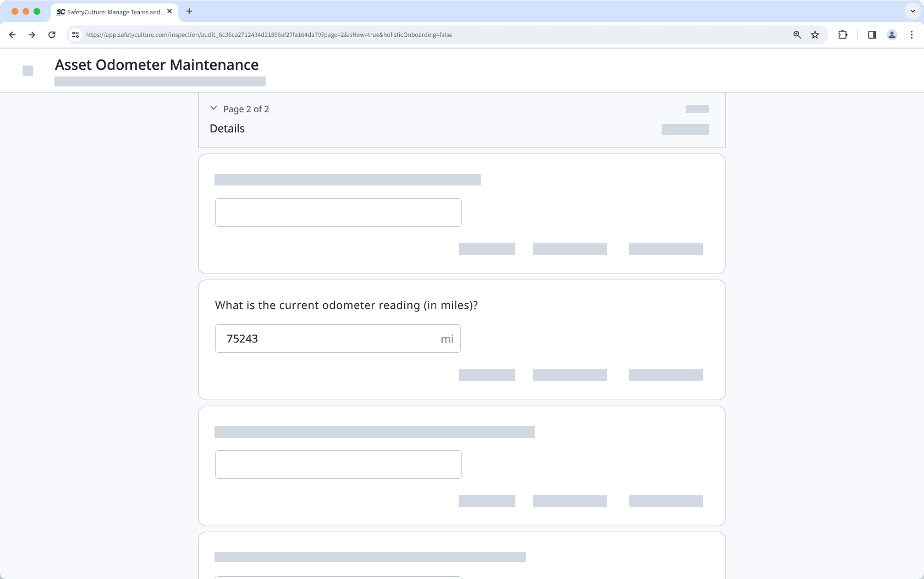The image size is (924, 579).
Task: Click the zoom magnifier icon in address bar
Action: coord(797,35)
